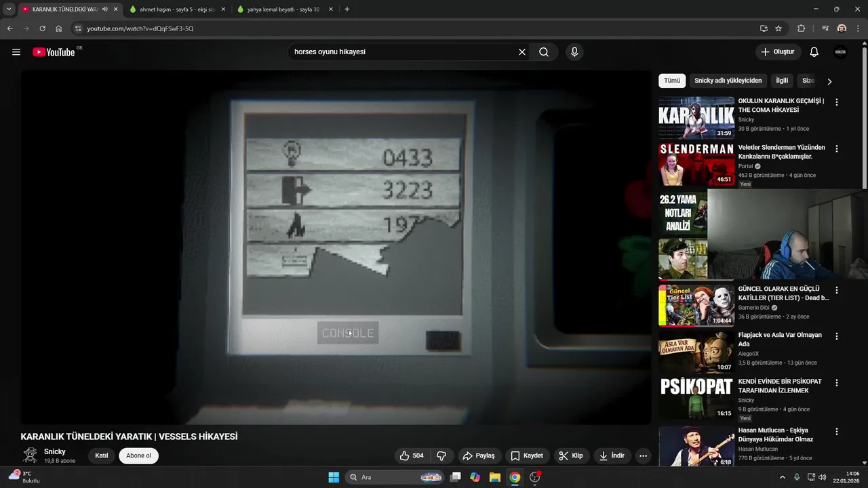Click the YouTube search input field
Viewport: 868px width, 488px height.
tap(403, 52)
